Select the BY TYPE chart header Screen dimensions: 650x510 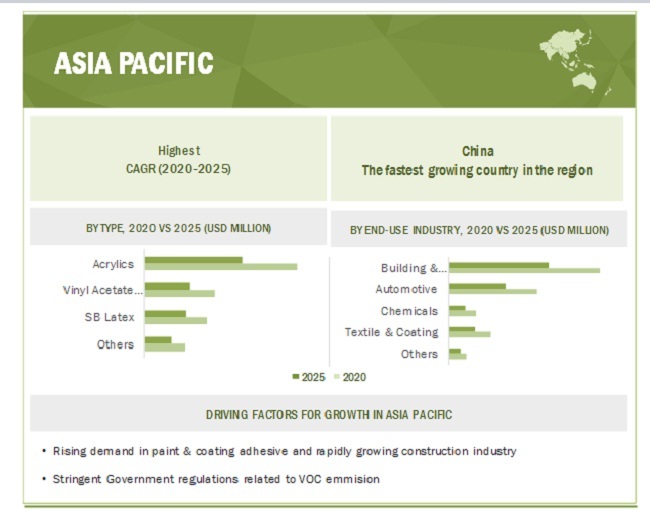click(178, 229)
